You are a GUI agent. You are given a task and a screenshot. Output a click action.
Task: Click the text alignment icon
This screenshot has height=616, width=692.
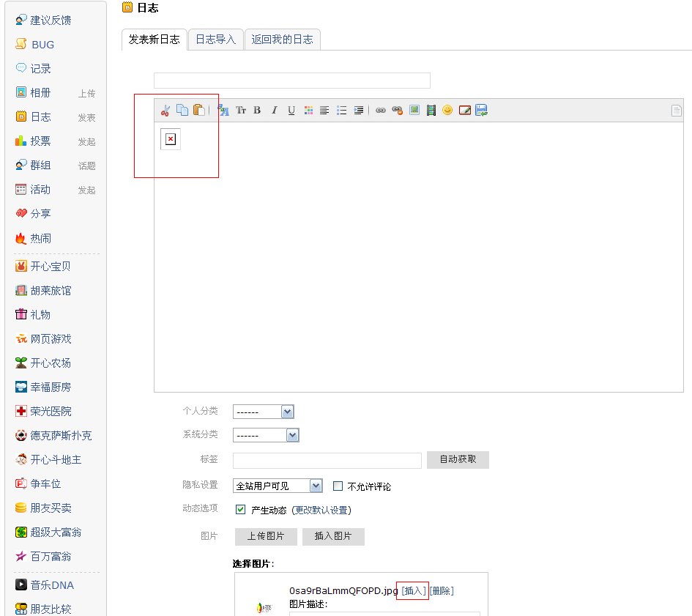click(x=324, y=111)
